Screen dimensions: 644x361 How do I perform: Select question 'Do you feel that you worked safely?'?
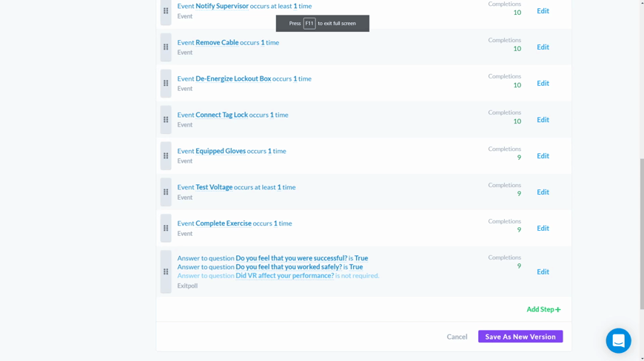(289, 266)
